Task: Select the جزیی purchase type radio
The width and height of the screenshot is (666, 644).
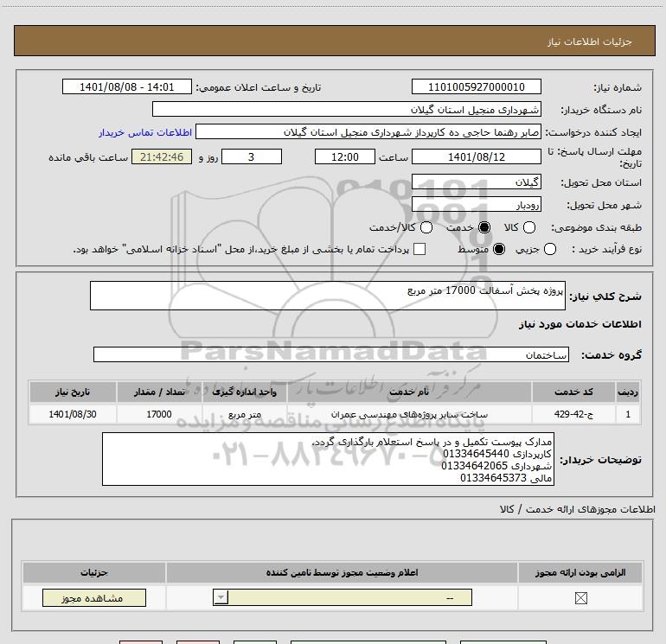Action: coord(549,249)
